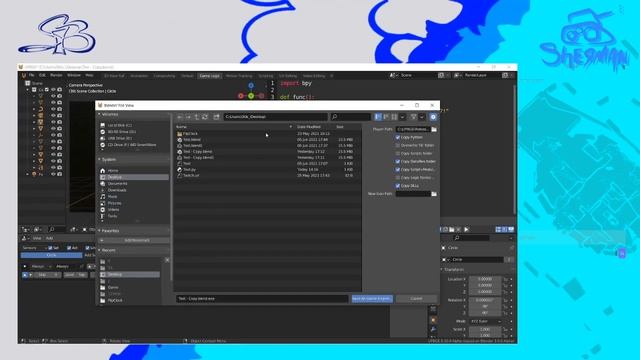Switch to vertical list display mode
The image size is (640, 360).
pos(378,117)
